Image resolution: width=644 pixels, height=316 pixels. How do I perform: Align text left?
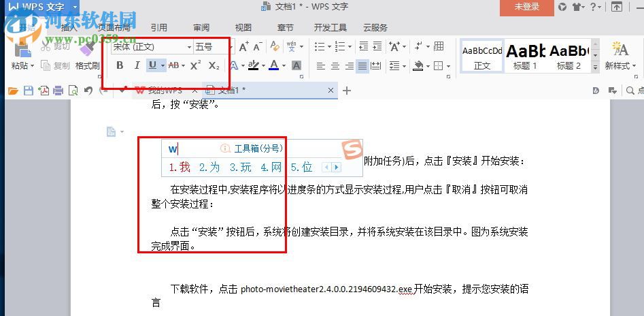coord(321,66)
